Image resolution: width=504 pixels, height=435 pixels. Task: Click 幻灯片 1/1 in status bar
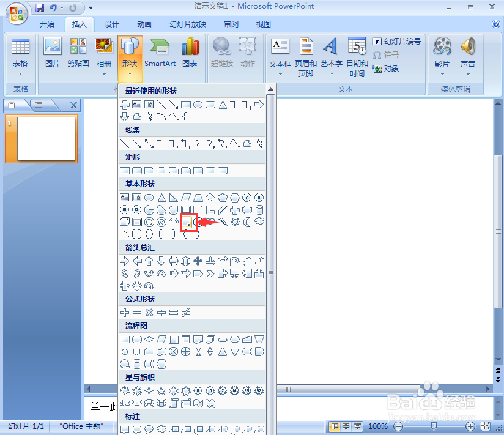pos(26,426)
